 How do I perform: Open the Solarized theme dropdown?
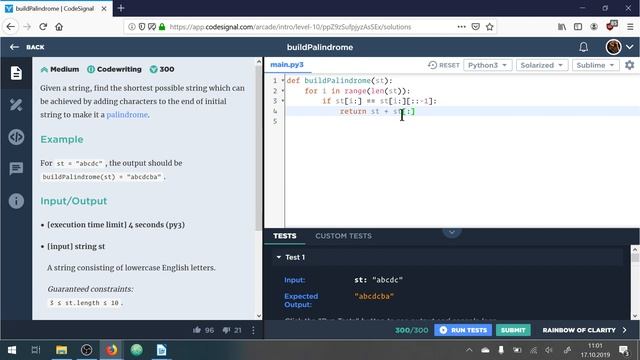click(x=542, y=65)
